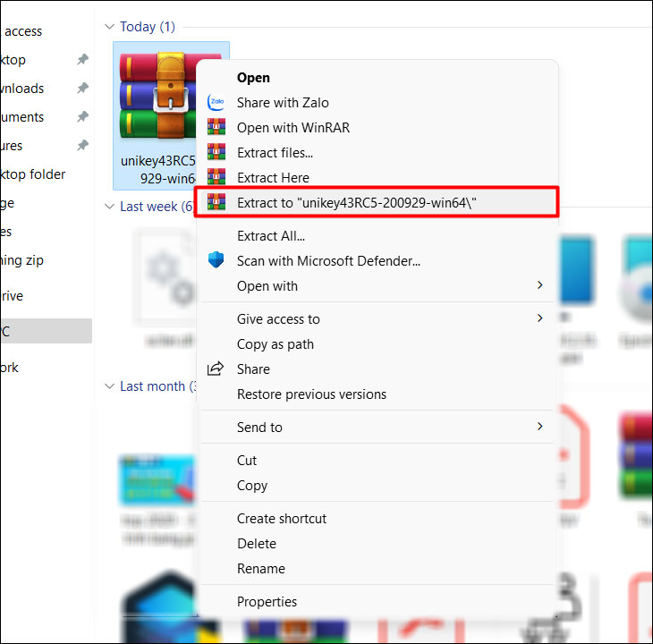The width and height of the screenshot is (653, 644).
Task: Click the WinRAR icon beside Extract files
Action: click(216, 153)
